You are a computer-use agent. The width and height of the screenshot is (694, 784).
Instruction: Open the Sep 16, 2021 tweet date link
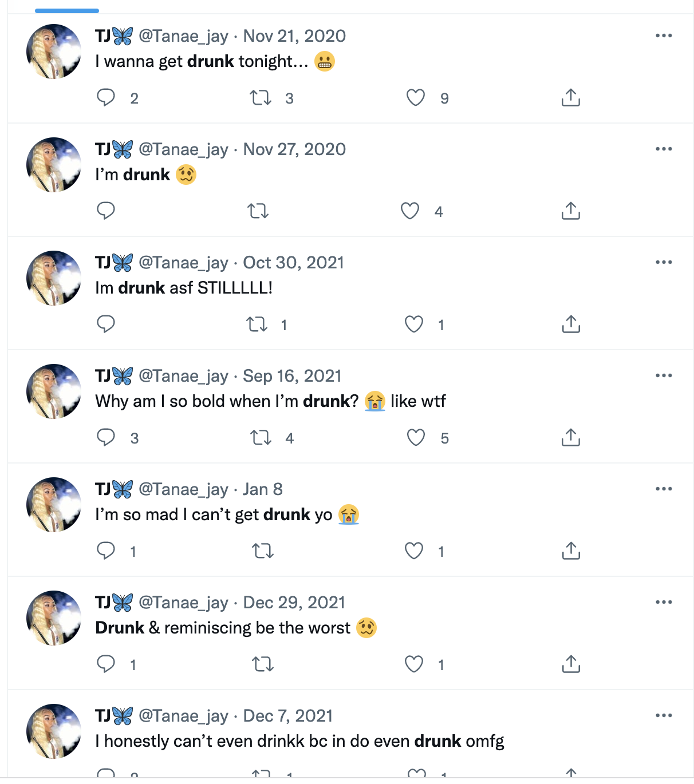pos(292,376)
